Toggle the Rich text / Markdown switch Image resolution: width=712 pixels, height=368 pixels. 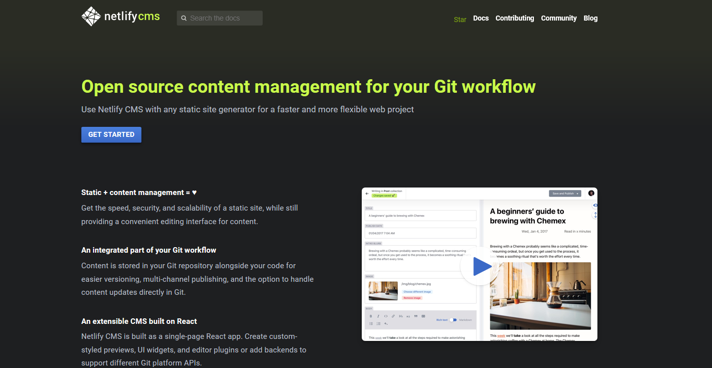point(453,320)
